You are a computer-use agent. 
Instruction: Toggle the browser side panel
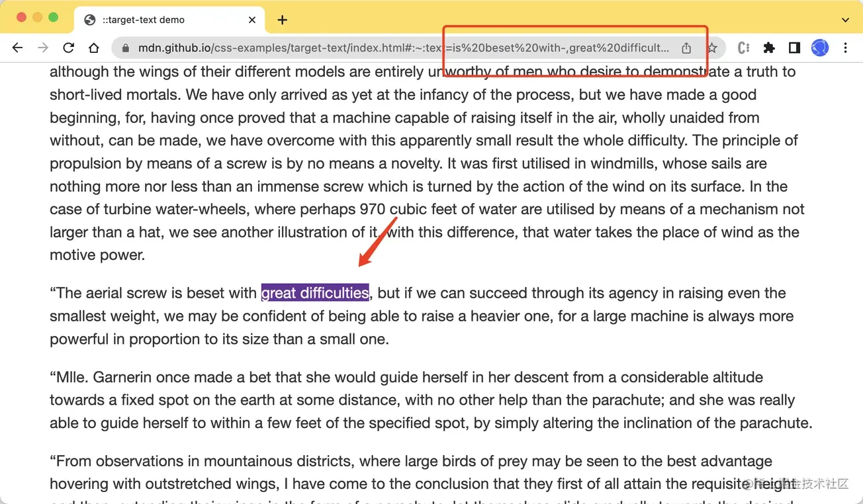(794, 48)
